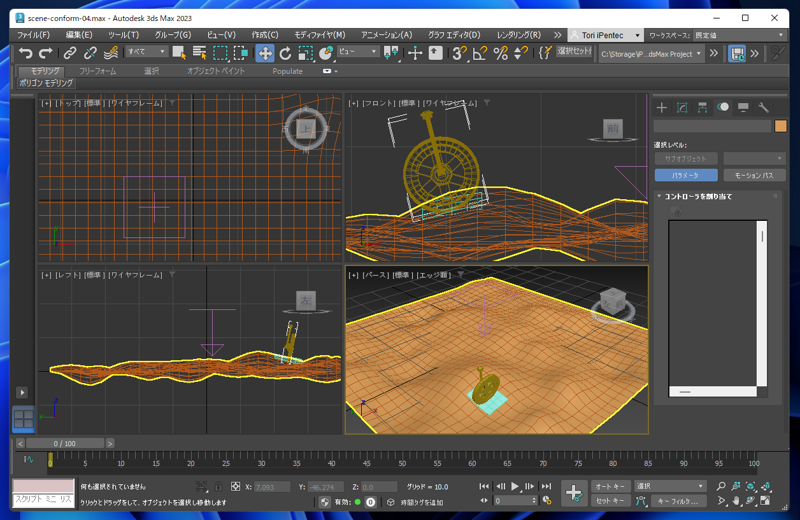
Task: Expand overflow chevron right of project path
Action: point(714,53)
